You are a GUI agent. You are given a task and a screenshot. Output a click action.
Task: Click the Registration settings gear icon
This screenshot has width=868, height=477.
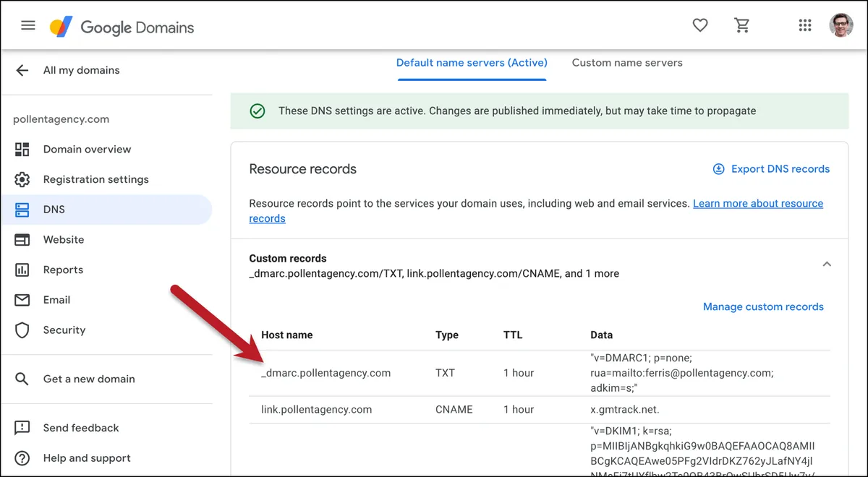[22, 179]
